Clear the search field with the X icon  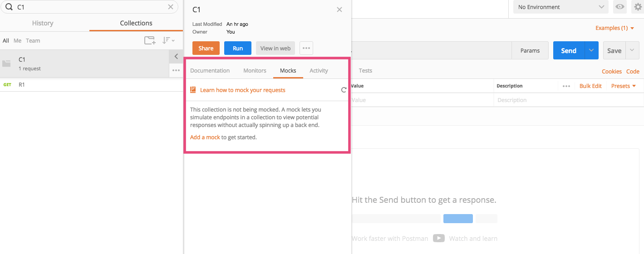point(171,7)
